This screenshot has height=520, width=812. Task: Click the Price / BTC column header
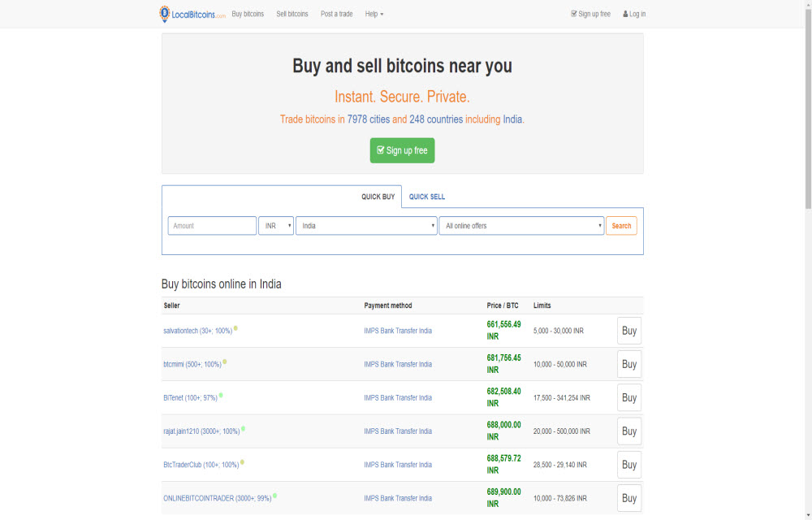coord(503,305)
